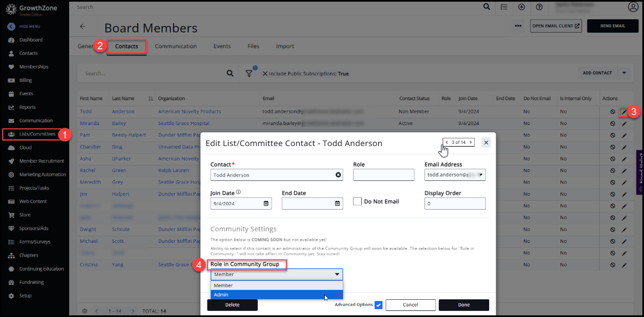The width and height of the screenshot is (644, 317).
Task: Open the Email Address dropdown
Action: (x=481, y=175)
